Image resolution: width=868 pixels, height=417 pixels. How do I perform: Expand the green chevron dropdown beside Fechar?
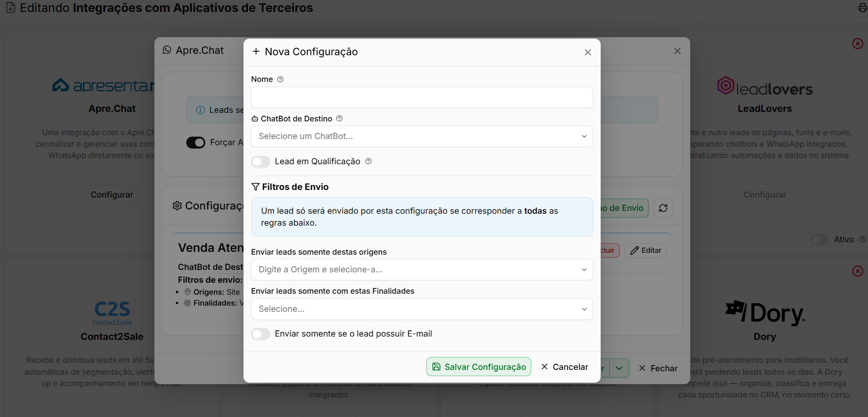point(619,368)
